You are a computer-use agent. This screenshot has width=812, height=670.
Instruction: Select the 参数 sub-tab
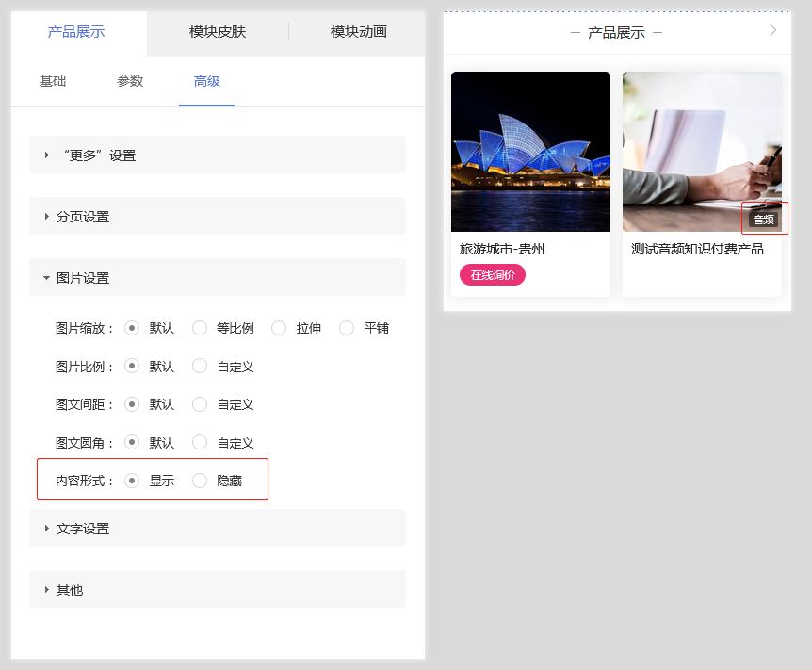tap(130, 81)
